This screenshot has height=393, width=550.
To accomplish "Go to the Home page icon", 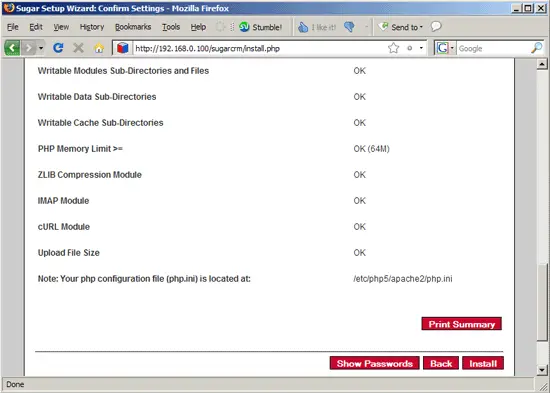I will tap(99, 48).
